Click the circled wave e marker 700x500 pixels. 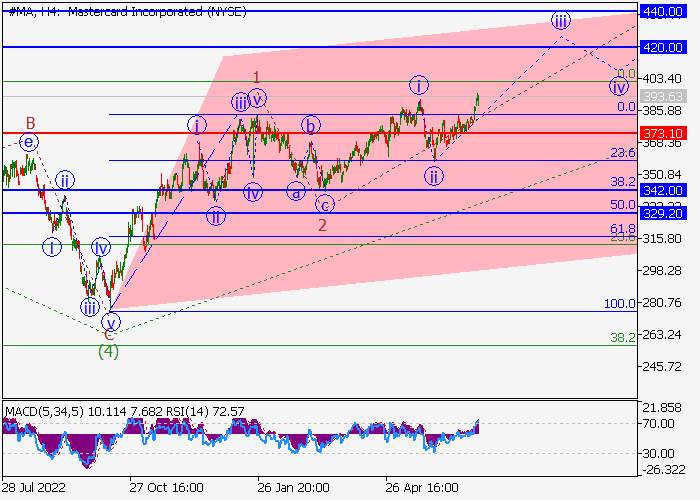(x=29, y=142)
